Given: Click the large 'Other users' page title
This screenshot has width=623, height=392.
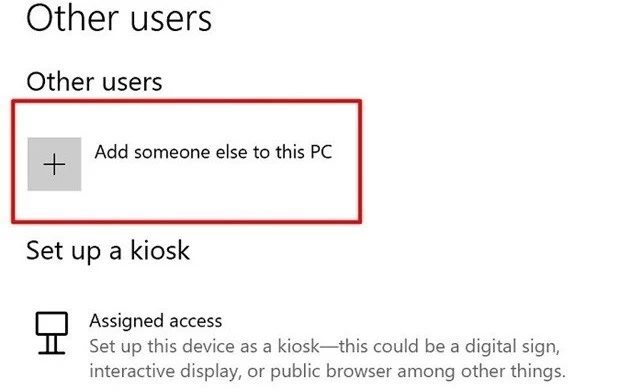Looking at the screenshot, I should point(118,19).
